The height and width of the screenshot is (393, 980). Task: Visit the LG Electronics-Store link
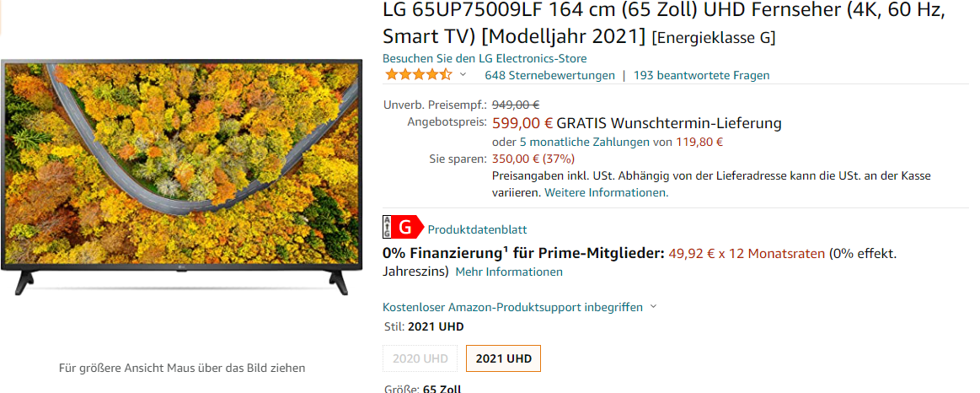(x=485, y=58)
